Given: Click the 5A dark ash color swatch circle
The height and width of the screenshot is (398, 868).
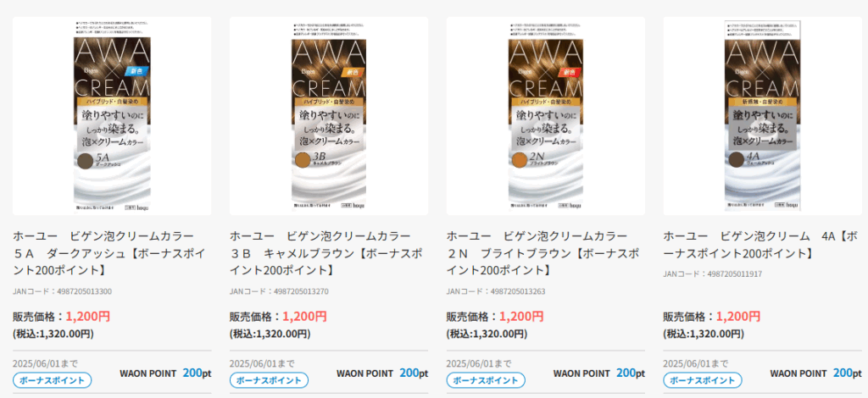Looking at the screenshot, I should (86, 160).
